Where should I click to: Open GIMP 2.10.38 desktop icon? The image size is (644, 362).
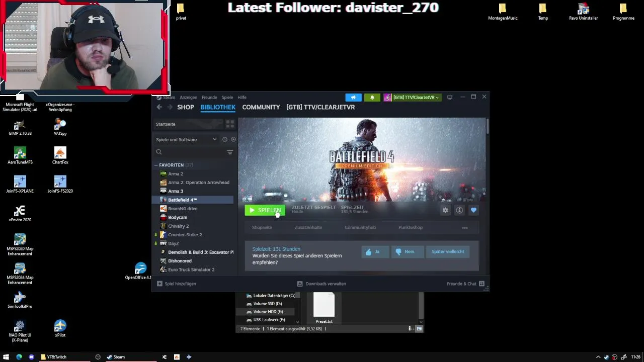20,127
